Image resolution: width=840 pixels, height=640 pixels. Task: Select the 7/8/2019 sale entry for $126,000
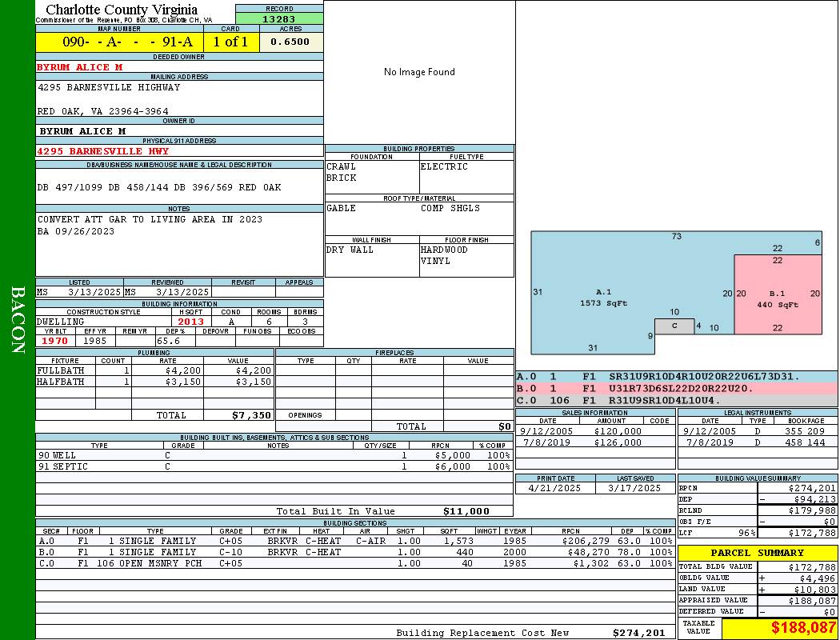pyautogui.click(x=594, y=442)
